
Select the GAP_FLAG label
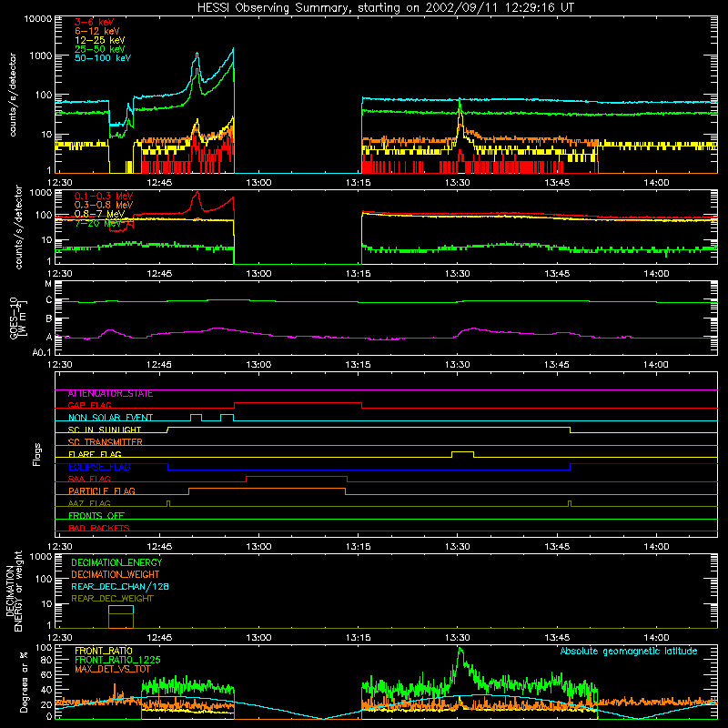point(89,405)
